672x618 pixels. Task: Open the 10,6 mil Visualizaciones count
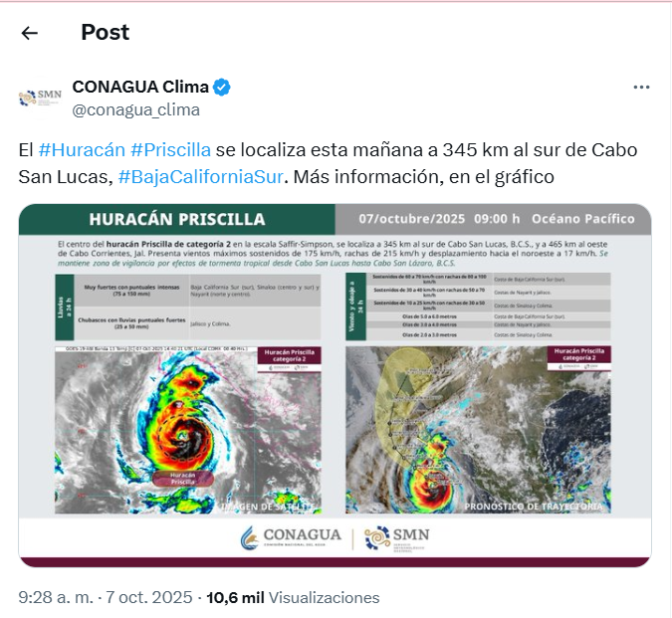pos(293,597)
